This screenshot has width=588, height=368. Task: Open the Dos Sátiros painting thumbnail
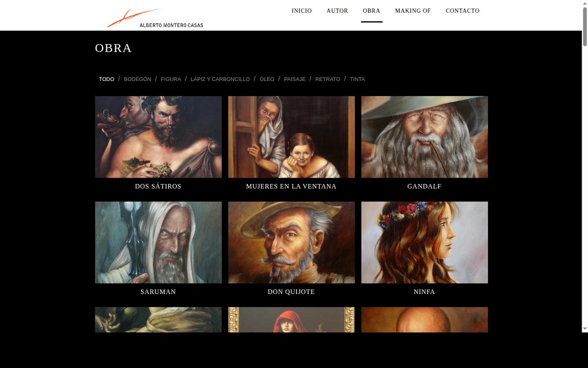point(158,137)
